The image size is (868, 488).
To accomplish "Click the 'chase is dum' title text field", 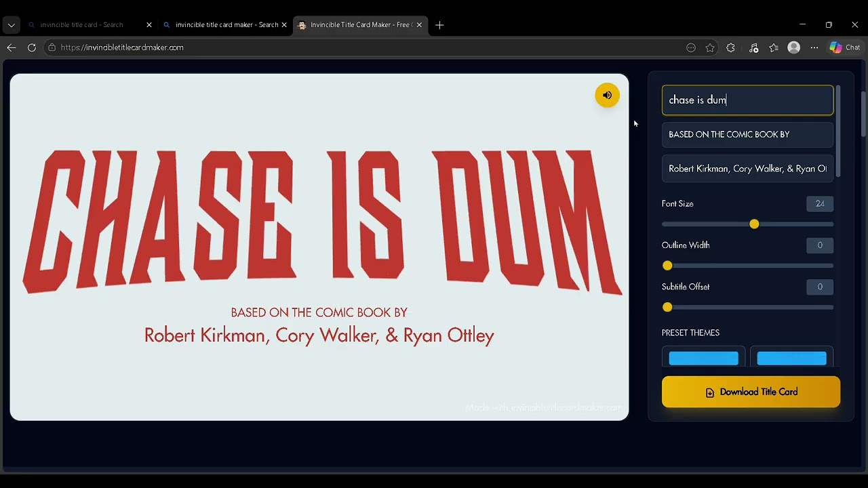I will 747,100.
